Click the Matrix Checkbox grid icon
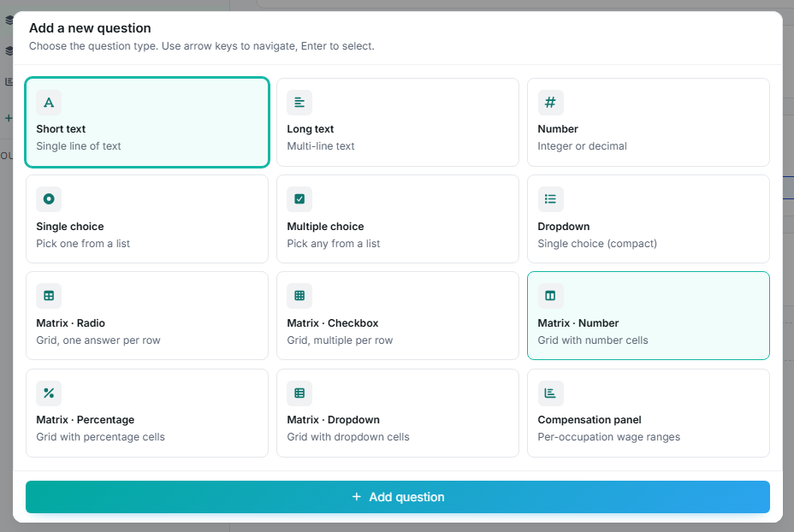The height and width of the screenshot is (532, 794). [299, 296]
